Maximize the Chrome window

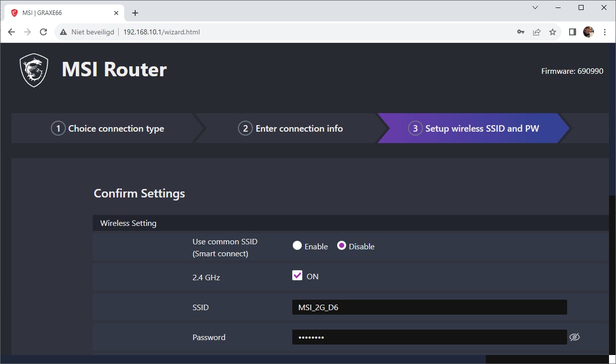click(581, 7)
